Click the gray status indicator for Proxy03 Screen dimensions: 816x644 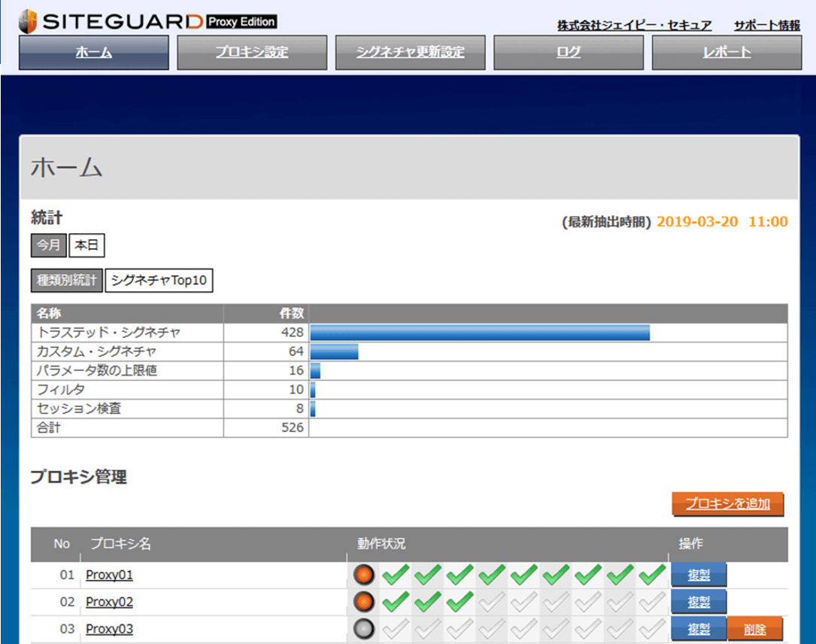point(364,628)
